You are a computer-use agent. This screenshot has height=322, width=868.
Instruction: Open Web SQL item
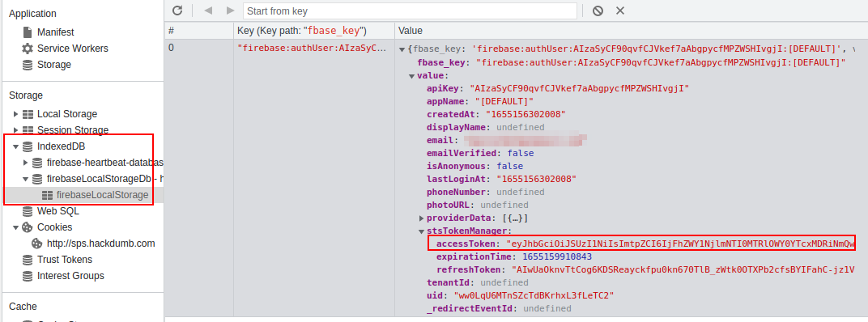coord(58,211)
